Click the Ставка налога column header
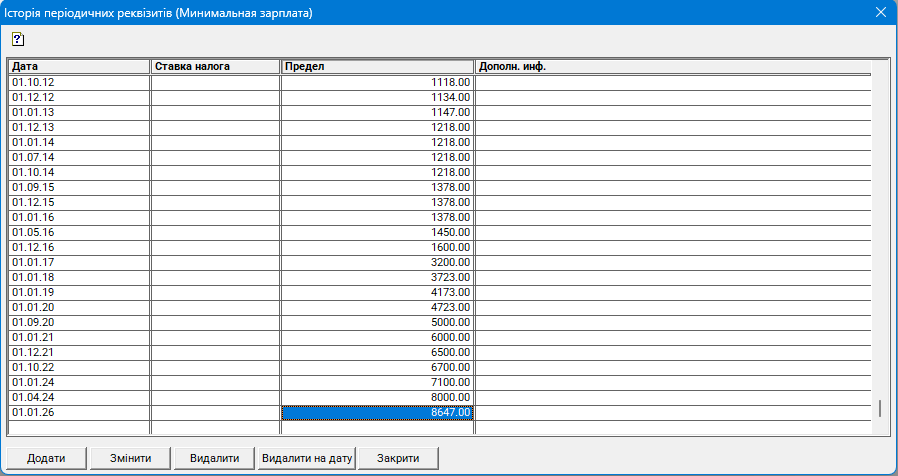 coord(214,66)
